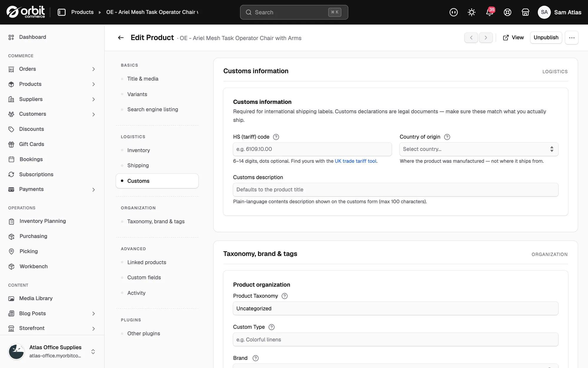
Task: Click the Orbit commerce logo
Action: click(x=26, y=12)
